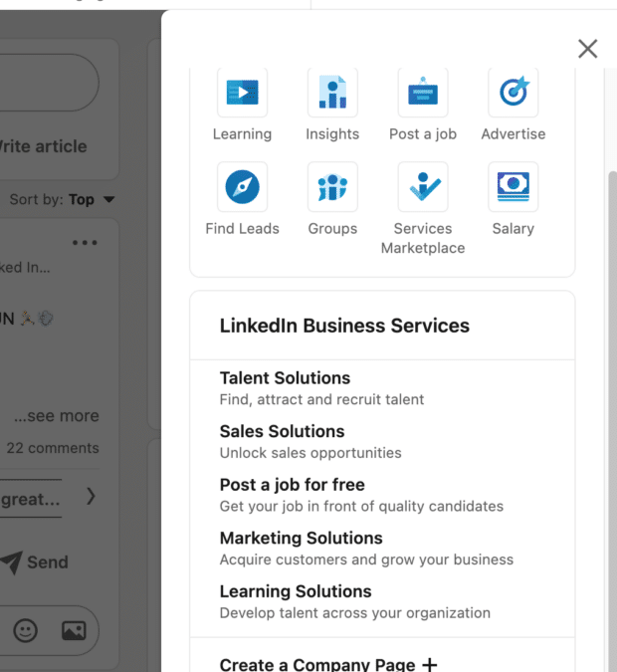Click the Write article button
This screenshot has width=617, height=672.
(43, 146)
